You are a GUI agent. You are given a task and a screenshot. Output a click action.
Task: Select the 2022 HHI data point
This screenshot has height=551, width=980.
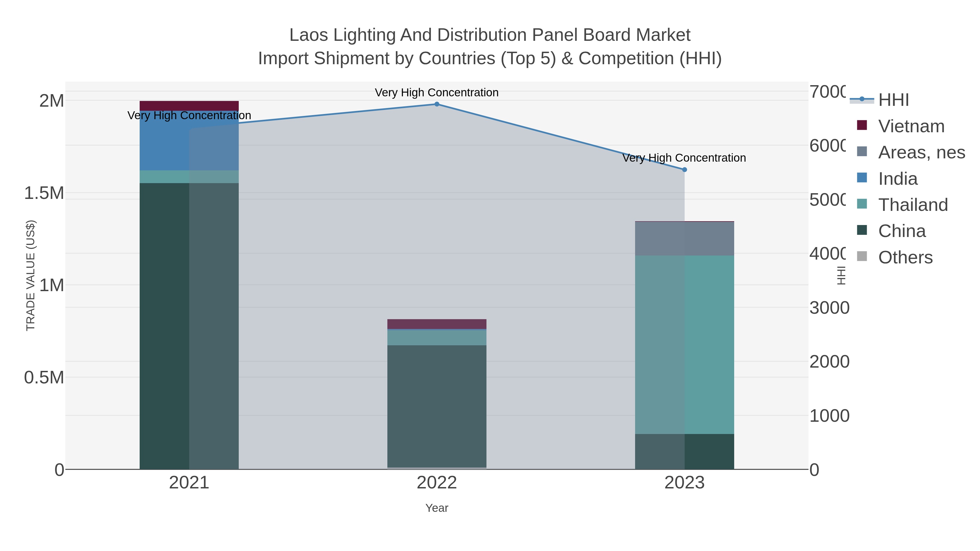coord(437,104)
